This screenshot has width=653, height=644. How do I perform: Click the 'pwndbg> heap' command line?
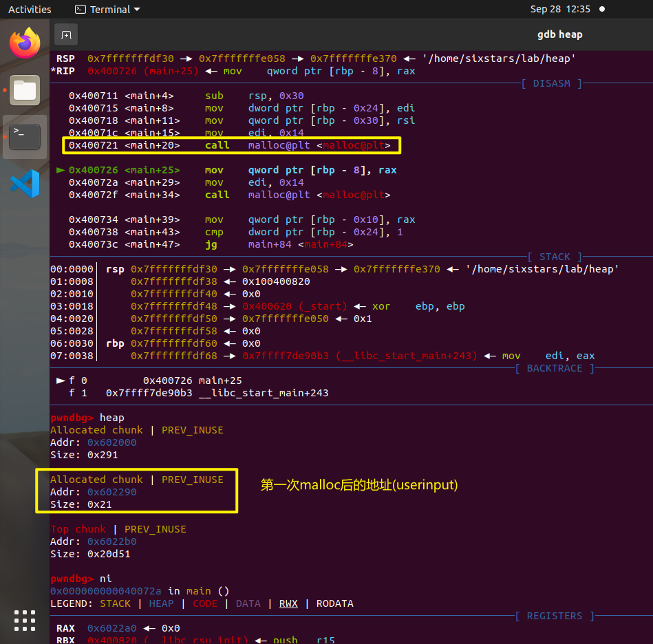[87, 418]
